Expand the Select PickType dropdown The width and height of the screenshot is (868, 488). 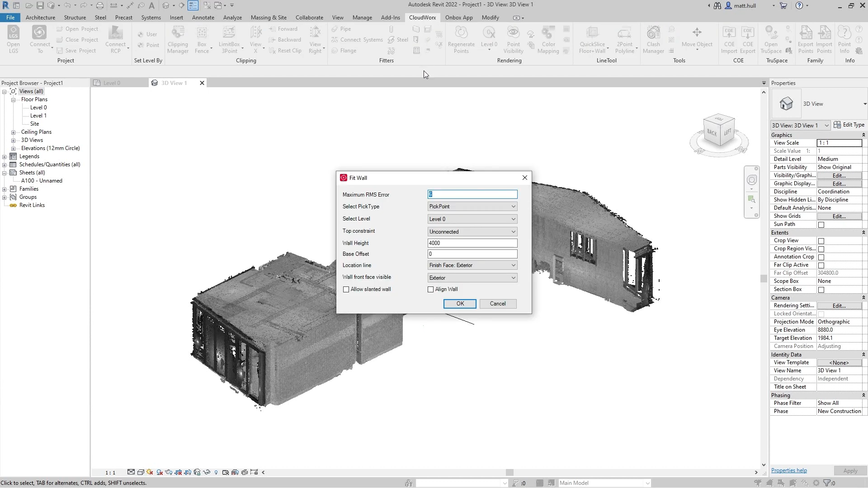[513, 206]
